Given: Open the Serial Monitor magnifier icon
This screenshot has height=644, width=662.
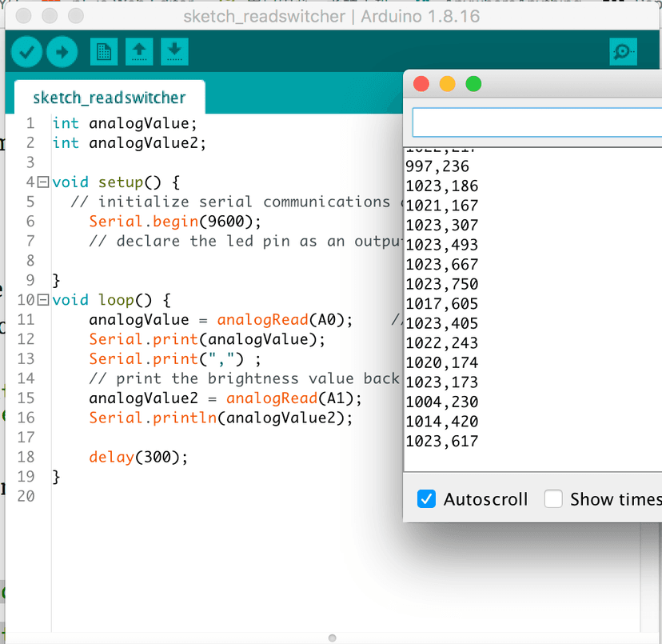Looking at the screenshot, I should [x=623, y=51].
